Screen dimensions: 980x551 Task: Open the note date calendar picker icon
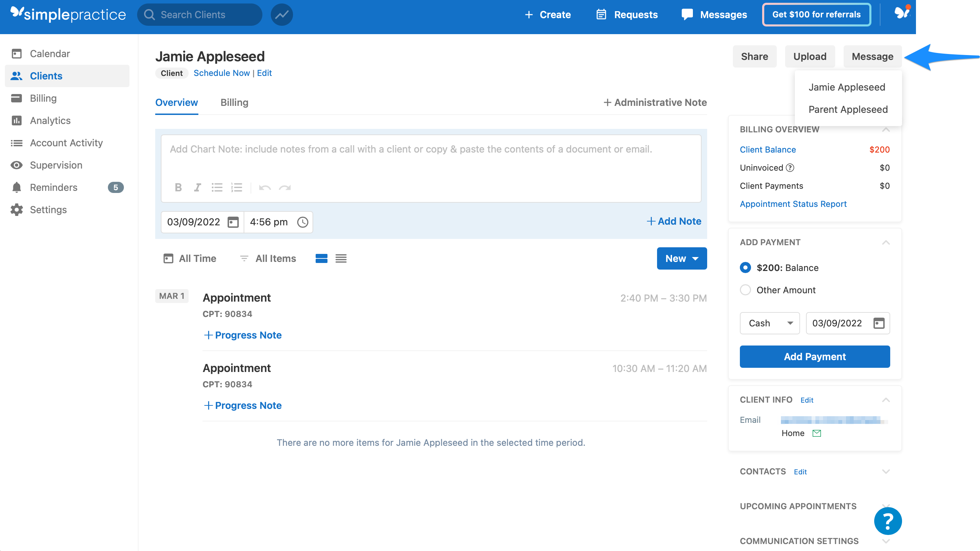pyautogui.click(x=233, y=222)
